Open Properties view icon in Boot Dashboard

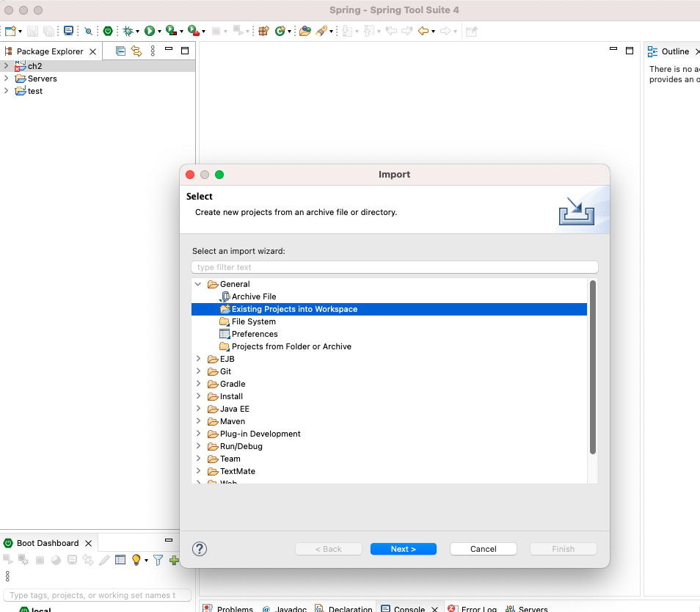[120, 560]
